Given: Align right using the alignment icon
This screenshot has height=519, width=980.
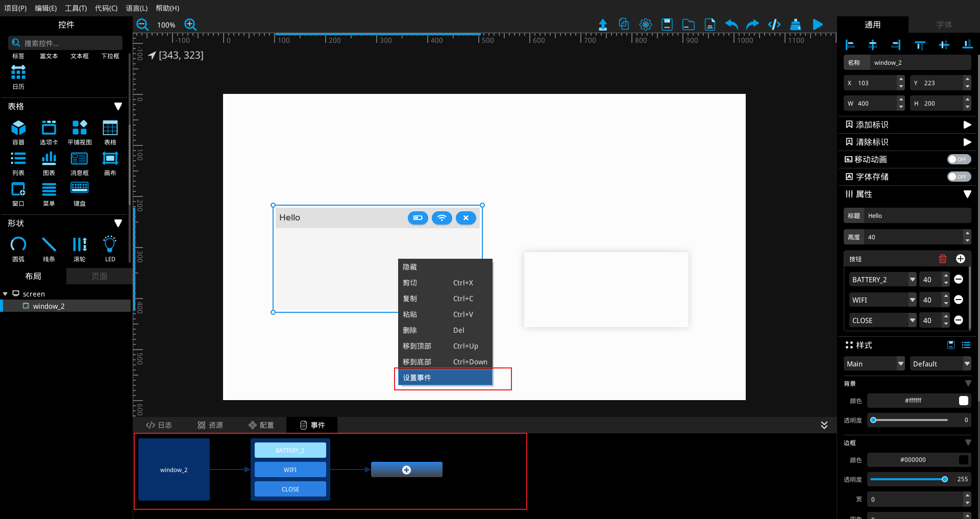Looking at the screenshot, I should (x=896, y=45).
